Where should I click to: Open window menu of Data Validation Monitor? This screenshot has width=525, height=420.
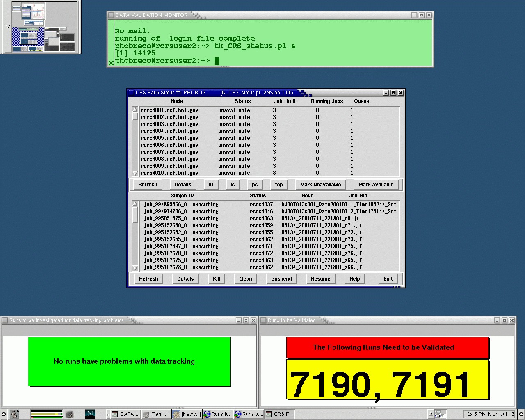click(x=111, y=15)
